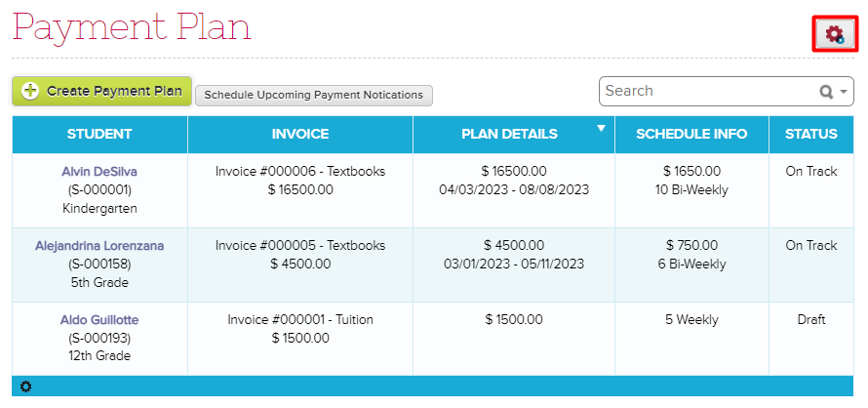Open Alvin DeSilva student link

point(99,171)
